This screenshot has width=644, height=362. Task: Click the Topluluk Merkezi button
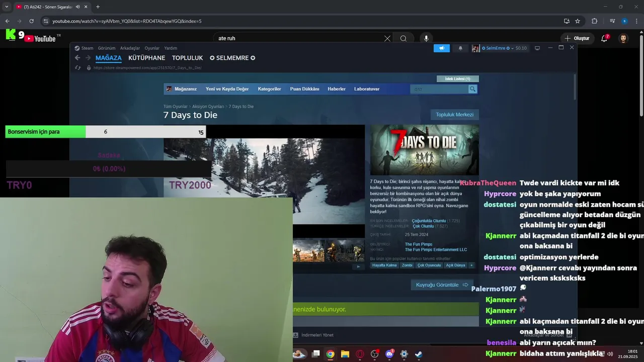pos(455,115)
